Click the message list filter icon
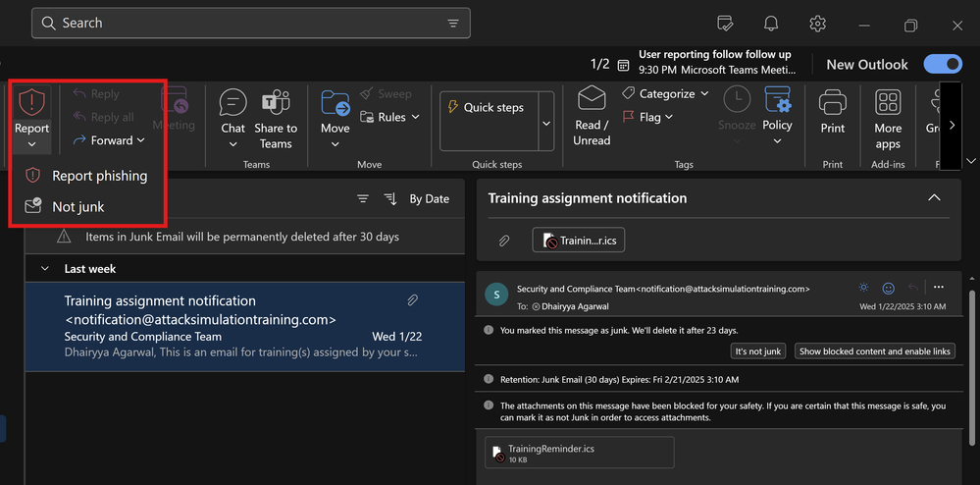Image resolution: width=980 pixels, height=485 pixels. coord(363,199)
